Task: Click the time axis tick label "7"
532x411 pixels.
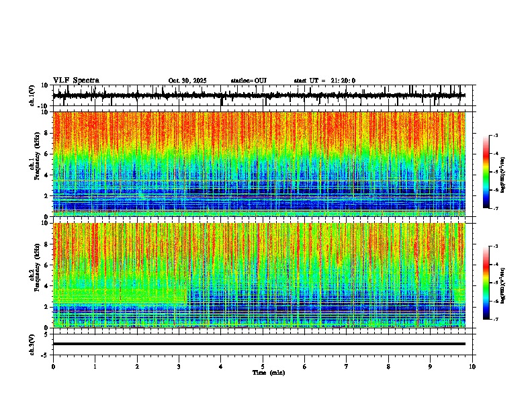Action: click(347, 367)
